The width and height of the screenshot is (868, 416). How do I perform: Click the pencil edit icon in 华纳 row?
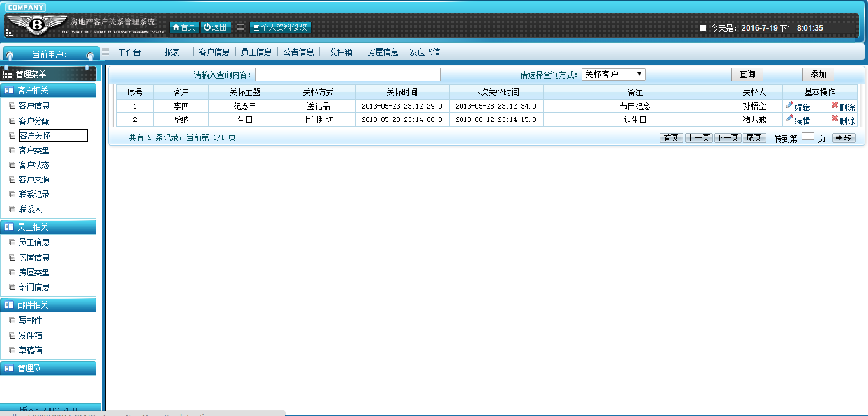789,119
